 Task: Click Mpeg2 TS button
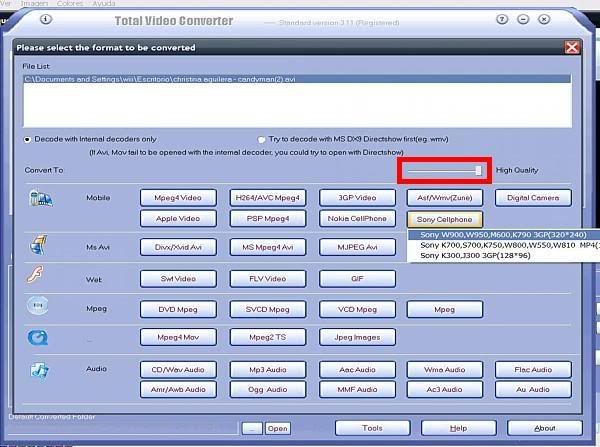pos(267,337)
